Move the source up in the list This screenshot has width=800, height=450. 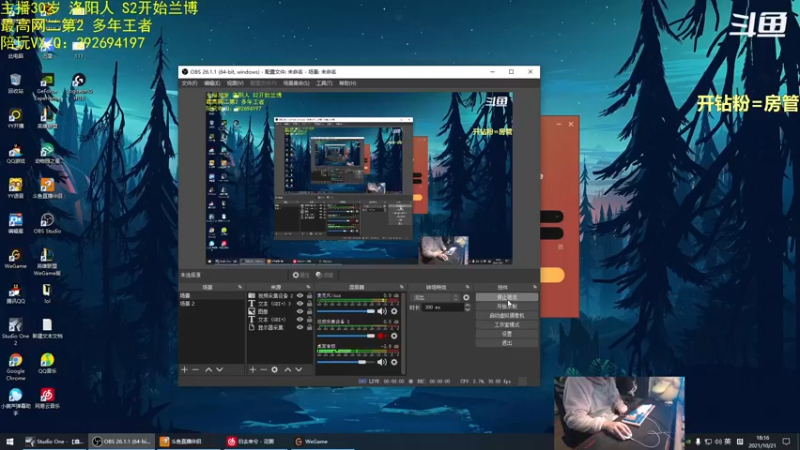coord(288,369)
